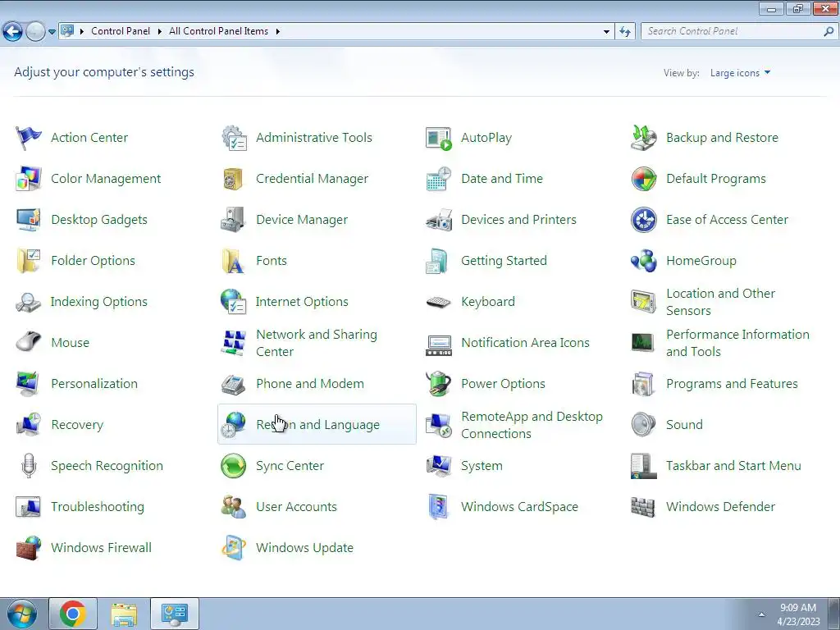Click the Indexing Options magnifier icon
Viewport: 840px width, 630px height.
coord(29,302)
